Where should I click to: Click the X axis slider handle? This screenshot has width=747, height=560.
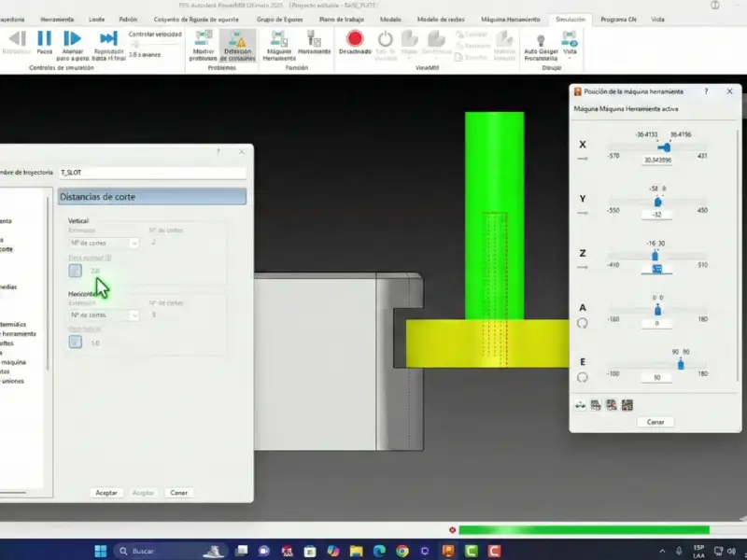point(664,147)
